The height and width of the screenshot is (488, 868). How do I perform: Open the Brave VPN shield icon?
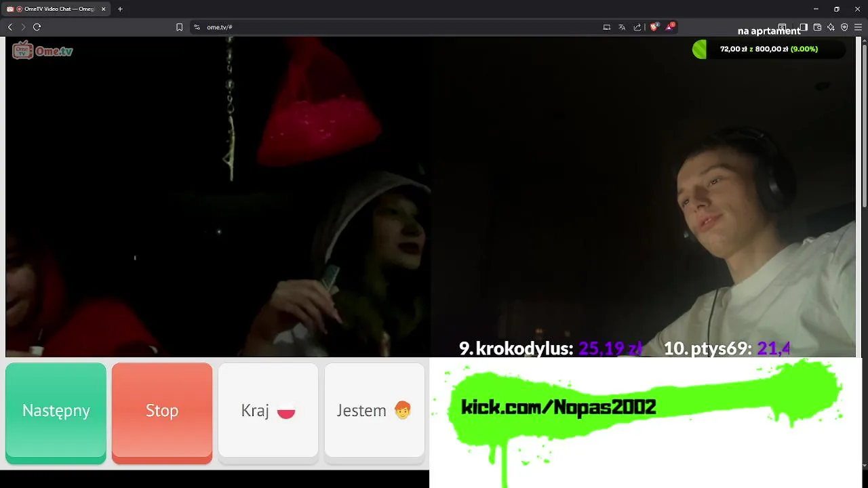coord(844,27)
